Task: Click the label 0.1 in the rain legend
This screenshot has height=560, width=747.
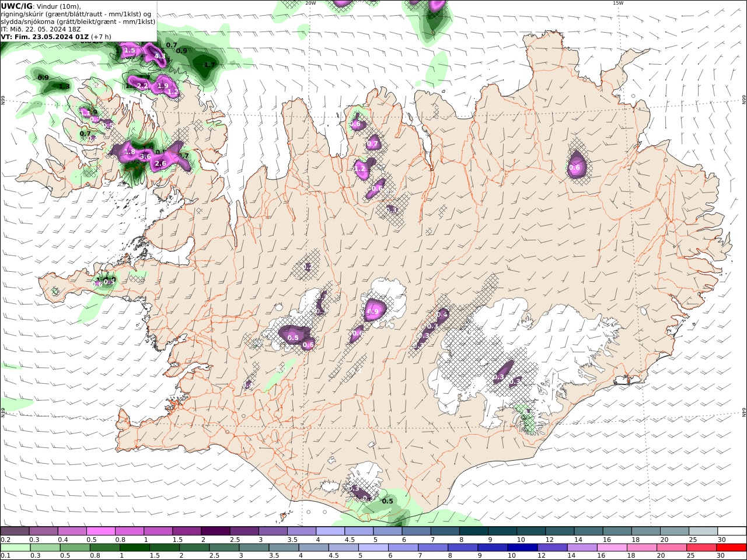Action: [5, 556]
